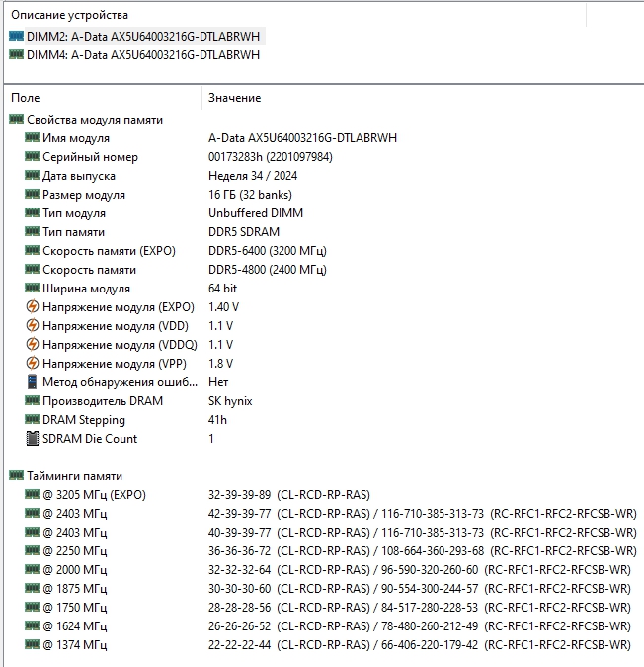Click the 'Размер модуля' row icon
644x667 pixels.
click(32, 194)
